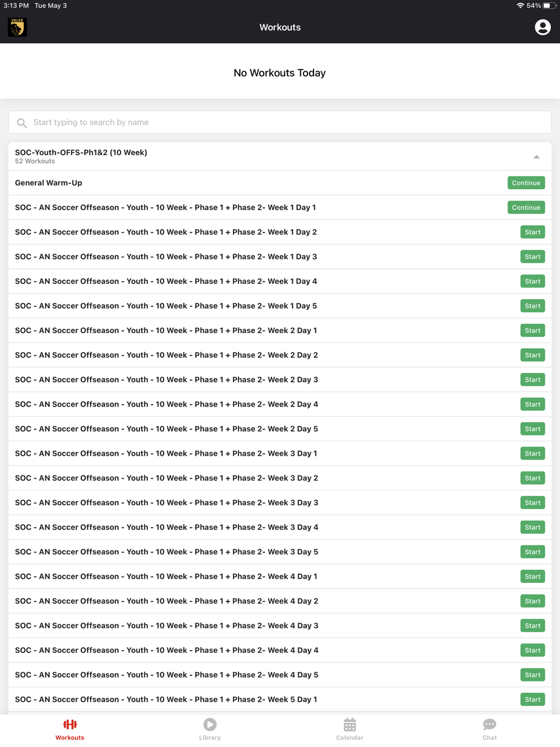Open the user profile icon

(x=542, y=27)
